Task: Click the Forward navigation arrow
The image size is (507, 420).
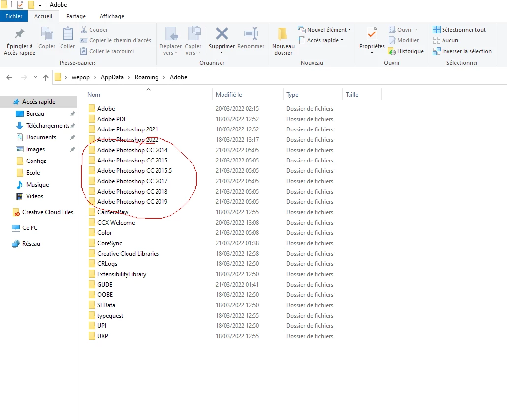Action: (x=24, y=77)
